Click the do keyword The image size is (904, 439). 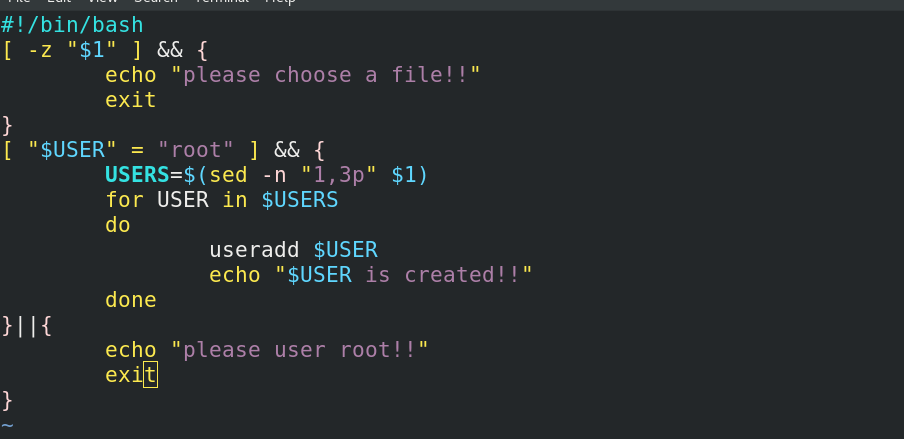point(118,225)
